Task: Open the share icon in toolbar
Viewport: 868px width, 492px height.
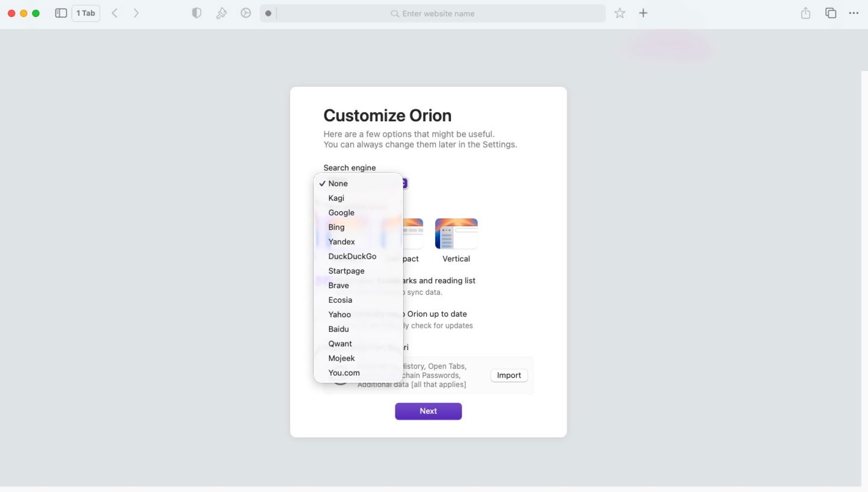Action: coord(805,13)
